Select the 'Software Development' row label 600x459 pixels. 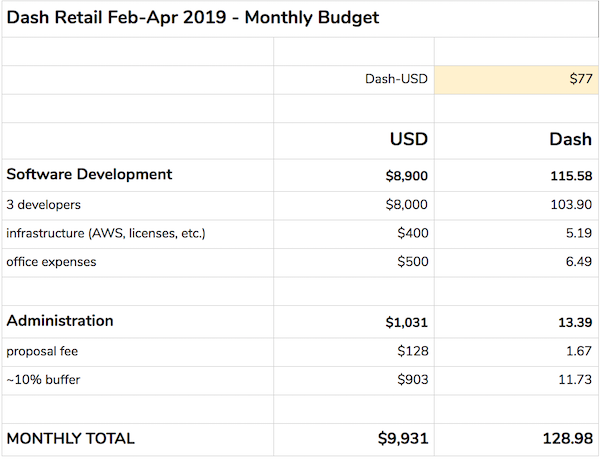(89, 174)
